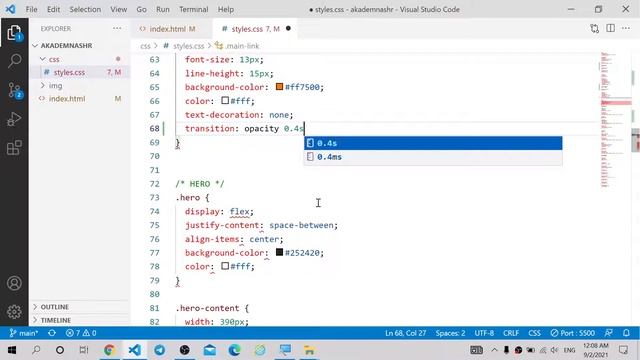
Task: Close styles.css tab via unsaved dot
Action: tap(288, 29)
